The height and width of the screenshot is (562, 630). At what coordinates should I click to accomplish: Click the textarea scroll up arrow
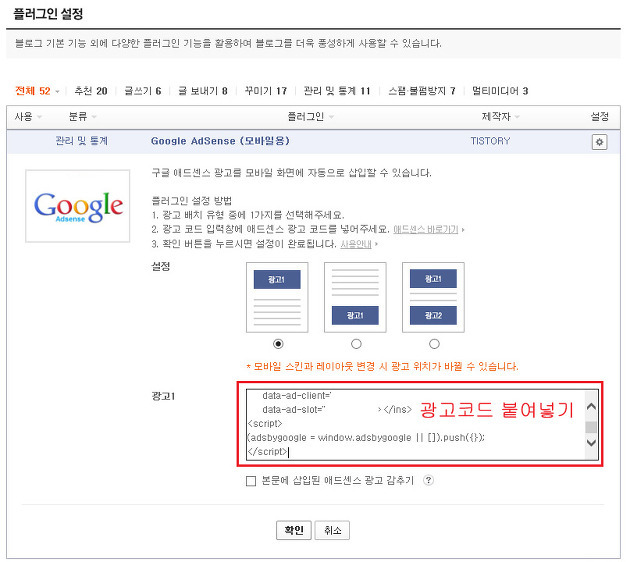(591, 406)
